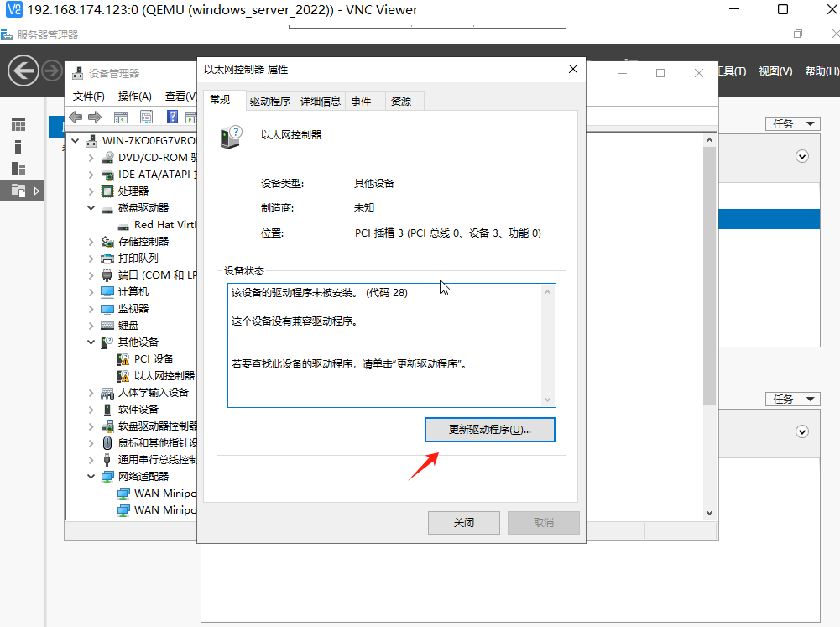Click Device Manager vertical scrollbar up arrow

709,140
